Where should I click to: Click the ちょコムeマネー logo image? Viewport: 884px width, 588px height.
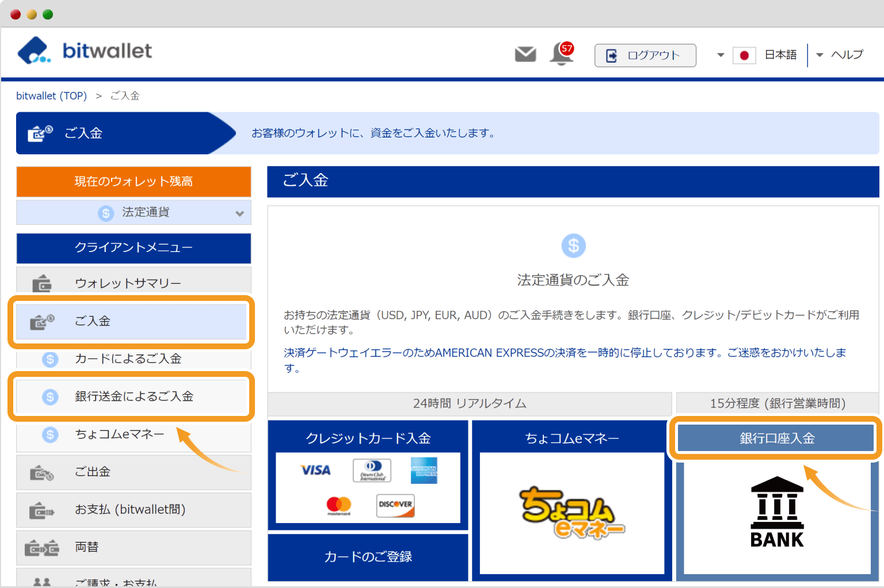pyautogui.click(x=571, y=513)
